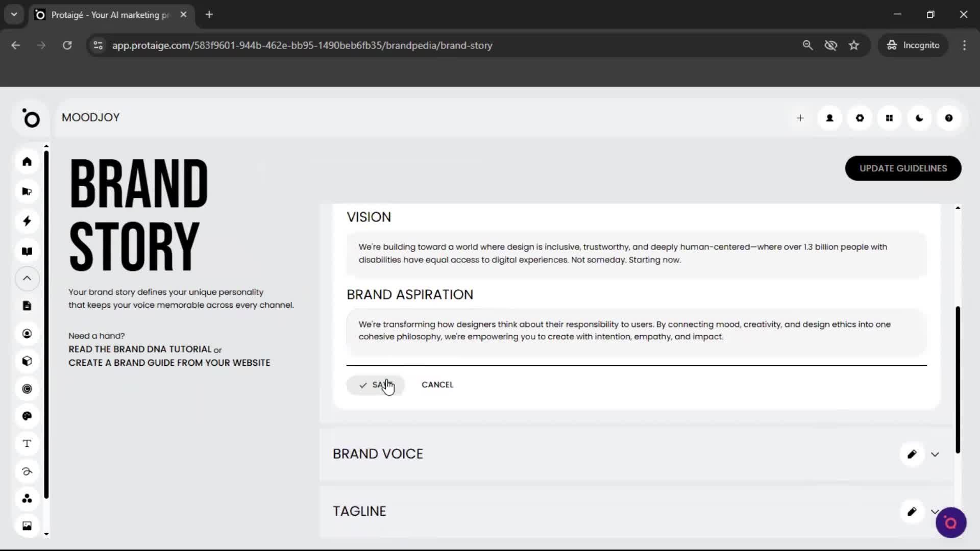
Task: Open the typography T icon in sidebar
Action: point(27,443)
